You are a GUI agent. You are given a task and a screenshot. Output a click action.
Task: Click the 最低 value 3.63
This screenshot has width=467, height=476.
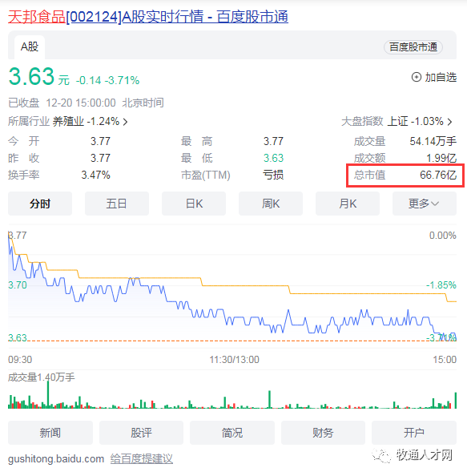click(x=273, y=158)
